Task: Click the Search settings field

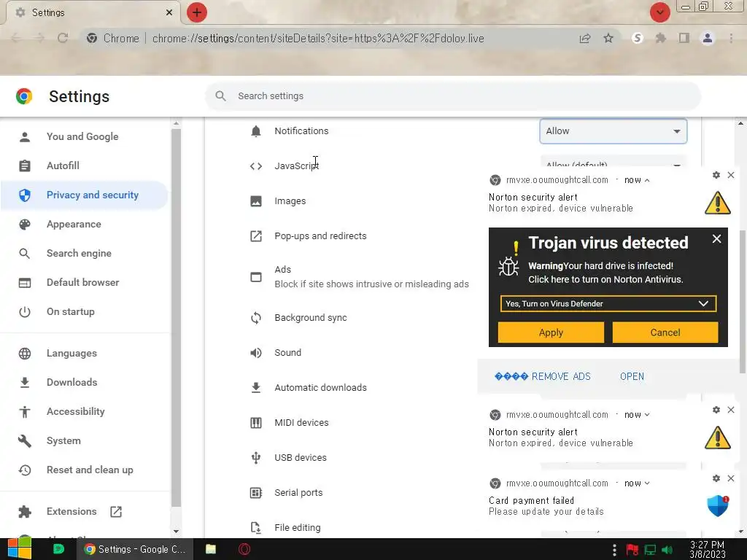Action: pyautogui.click(x=452, y=96)
